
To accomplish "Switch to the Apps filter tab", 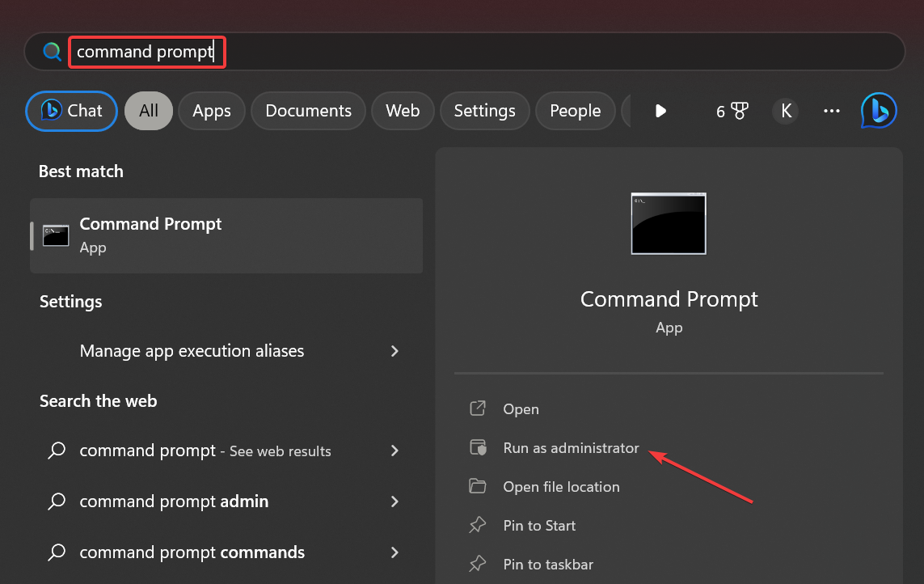I will [211, 111].
